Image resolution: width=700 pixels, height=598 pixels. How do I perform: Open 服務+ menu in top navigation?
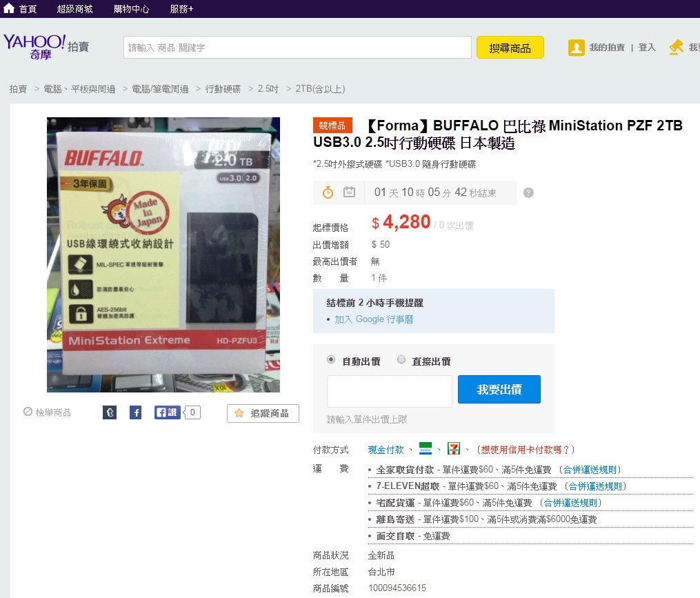(181, 9)
